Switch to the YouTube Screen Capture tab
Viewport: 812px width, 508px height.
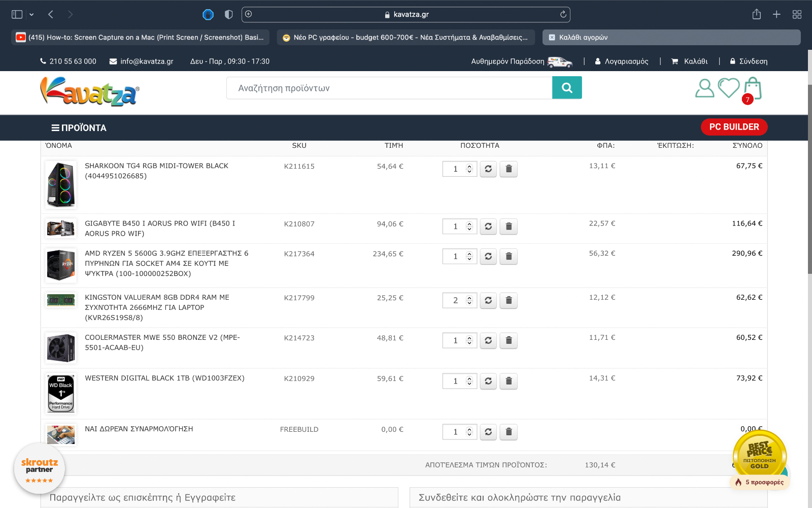(141, 37)
